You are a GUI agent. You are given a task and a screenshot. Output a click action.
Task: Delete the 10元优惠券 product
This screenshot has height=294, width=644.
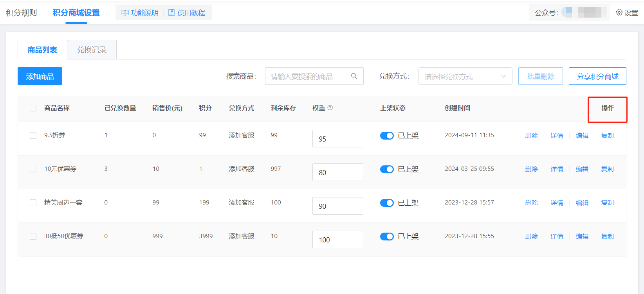[531, 169]
